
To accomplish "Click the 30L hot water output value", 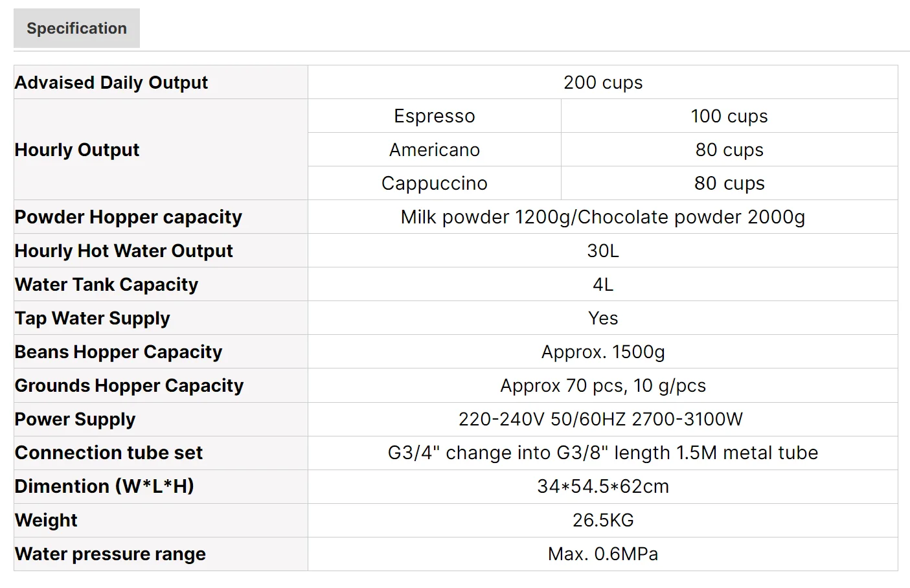I will click(x=602, y=251).
